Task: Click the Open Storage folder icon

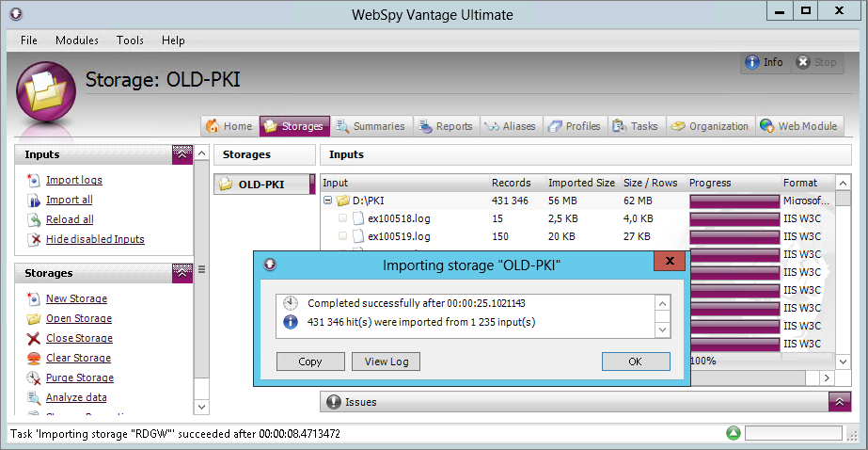Action: point(34,318)
